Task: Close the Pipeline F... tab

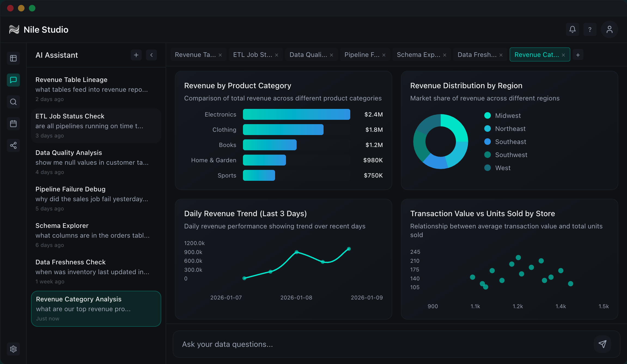Action: click(384, 55)
